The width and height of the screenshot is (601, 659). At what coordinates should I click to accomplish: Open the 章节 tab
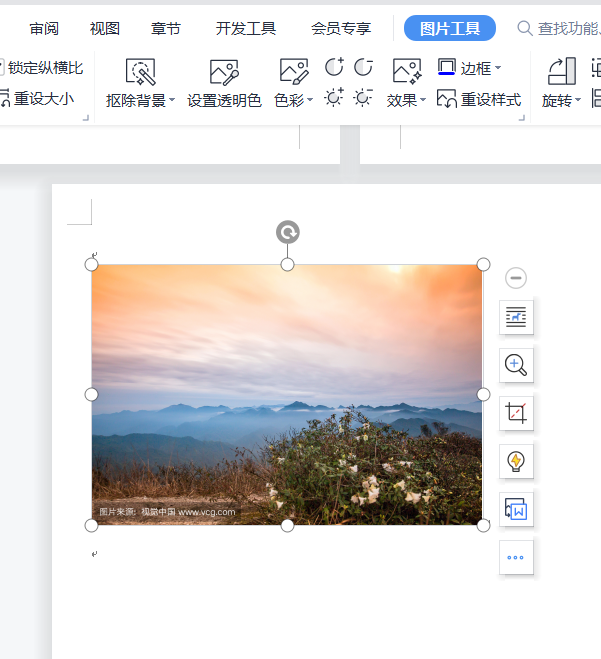pos(166,29)
